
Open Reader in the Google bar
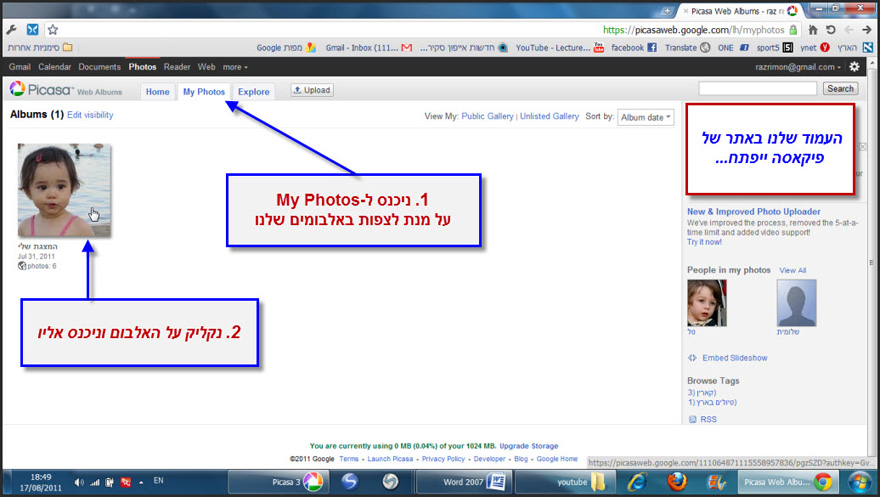(177, 67)
